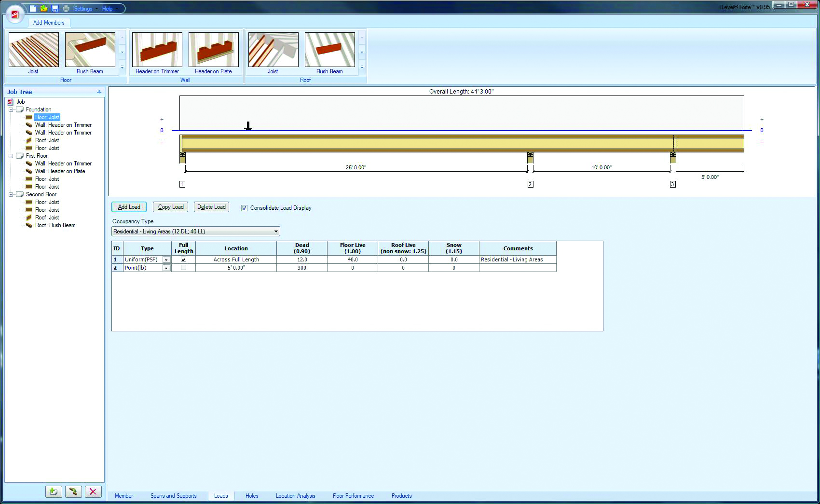
Task: Add a Roof Joist member
Action: pyautogui.click(x=273, y=54)
